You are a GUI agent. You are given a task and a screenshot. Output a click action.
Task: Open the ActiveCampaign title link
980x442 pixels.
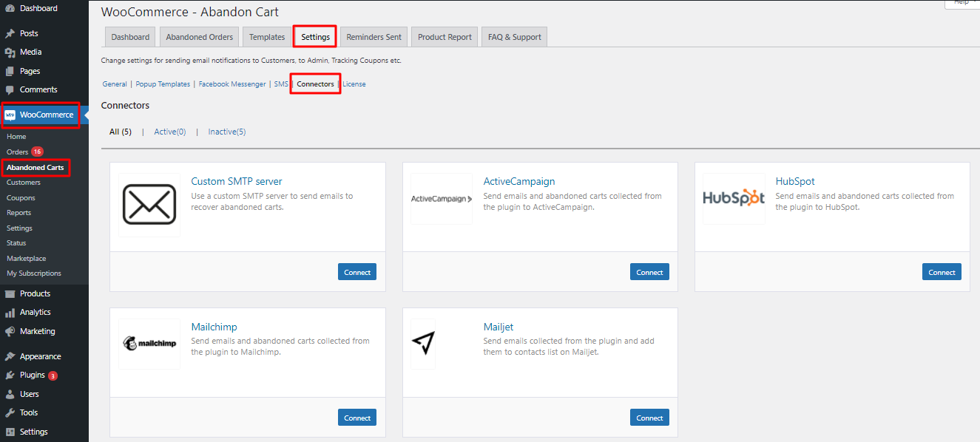point(519,181)
